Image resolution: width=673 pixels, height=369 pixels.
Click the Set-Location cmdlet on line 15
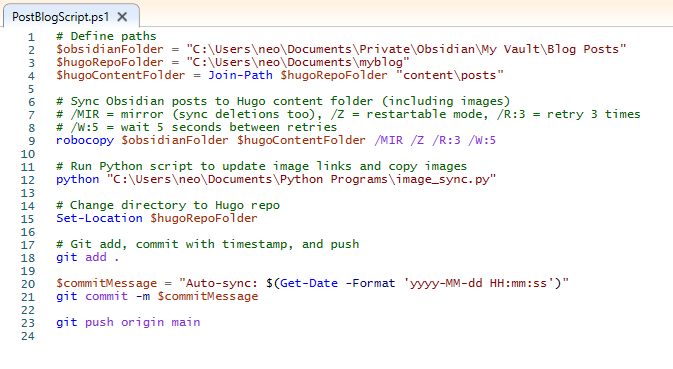[x=99, y=218]
